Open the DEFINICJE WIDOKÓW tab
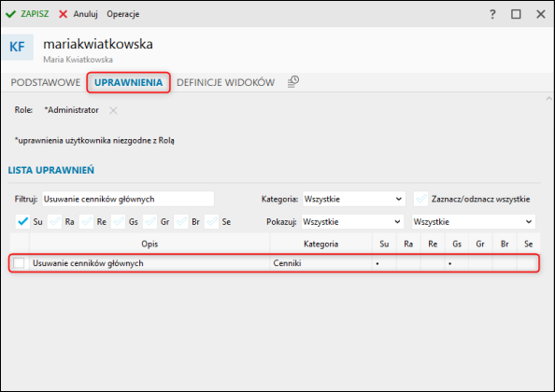 [225, 82]
